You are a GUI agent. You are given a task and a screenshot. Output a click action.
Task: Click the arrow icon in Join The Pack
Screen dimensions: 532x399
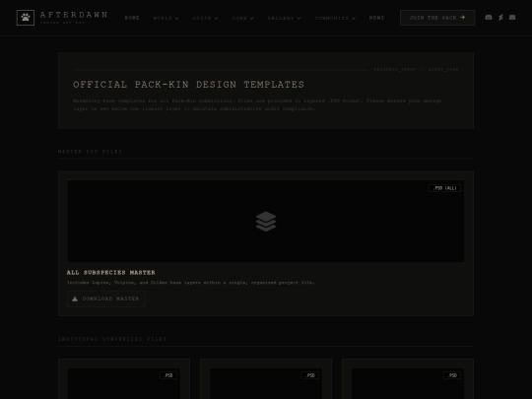pos(462,18)
